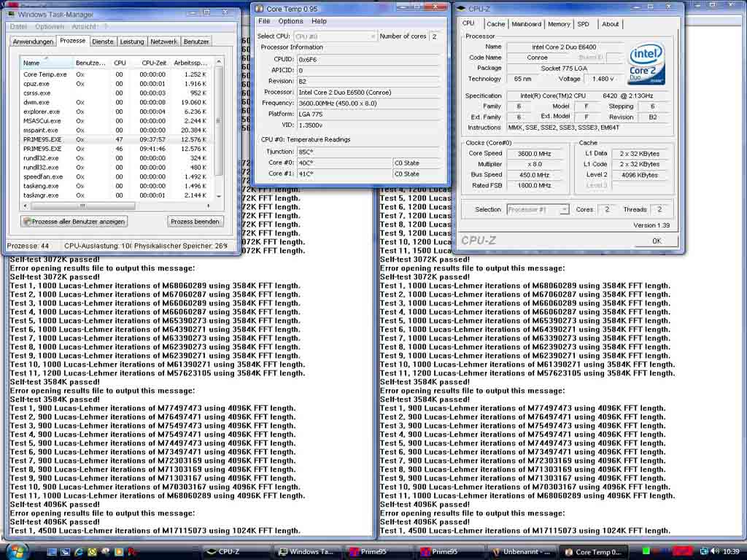Select taskmgr.exe process row
Image resolution: width=747 pixels, height=560 pixels.
coord(116,195)
